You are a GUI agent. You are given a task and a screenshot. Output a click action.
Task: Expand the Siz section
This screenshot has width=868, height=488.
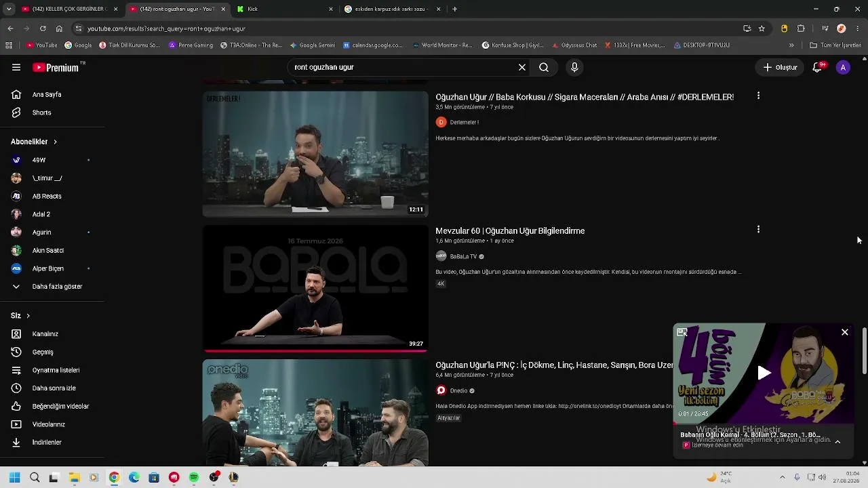pos(20,316)
